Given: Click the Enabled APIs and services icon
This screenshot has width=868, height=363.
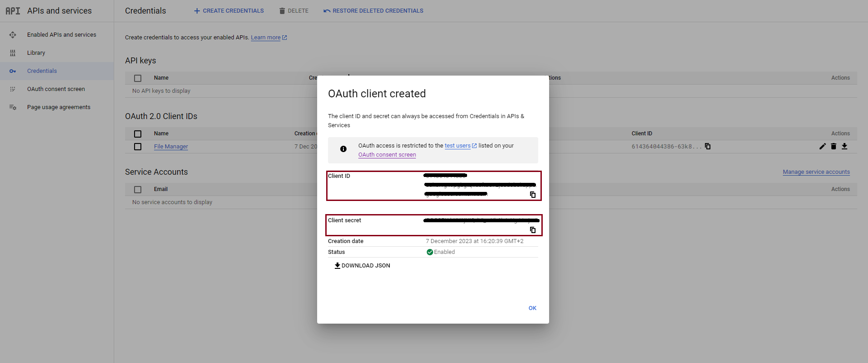Looking at the screenshot, I should click(13, 35).
